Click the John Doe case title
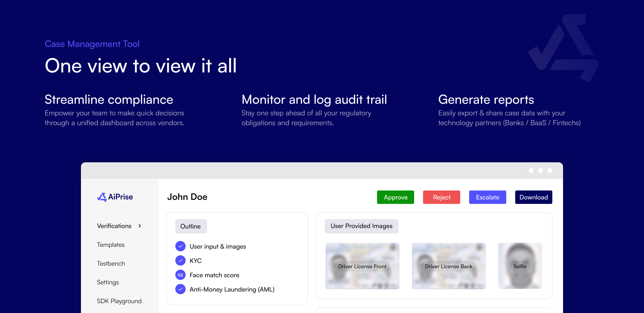644x313 pixels. tap(187, 197)
